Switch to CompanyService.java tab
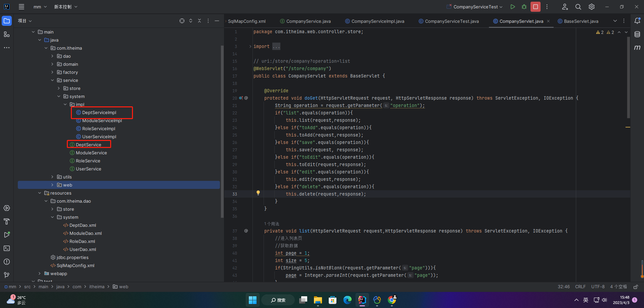Screen dimensions: 644x308 click(305, 21)
